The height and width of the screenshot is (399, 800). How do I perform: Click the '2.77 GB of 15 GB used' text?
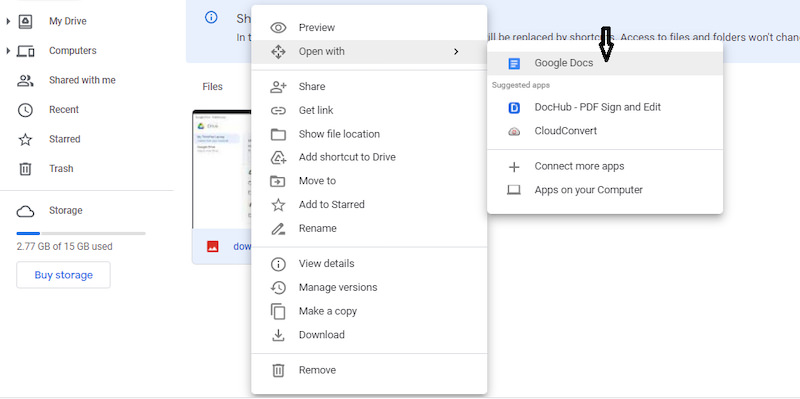click(64, 247)
